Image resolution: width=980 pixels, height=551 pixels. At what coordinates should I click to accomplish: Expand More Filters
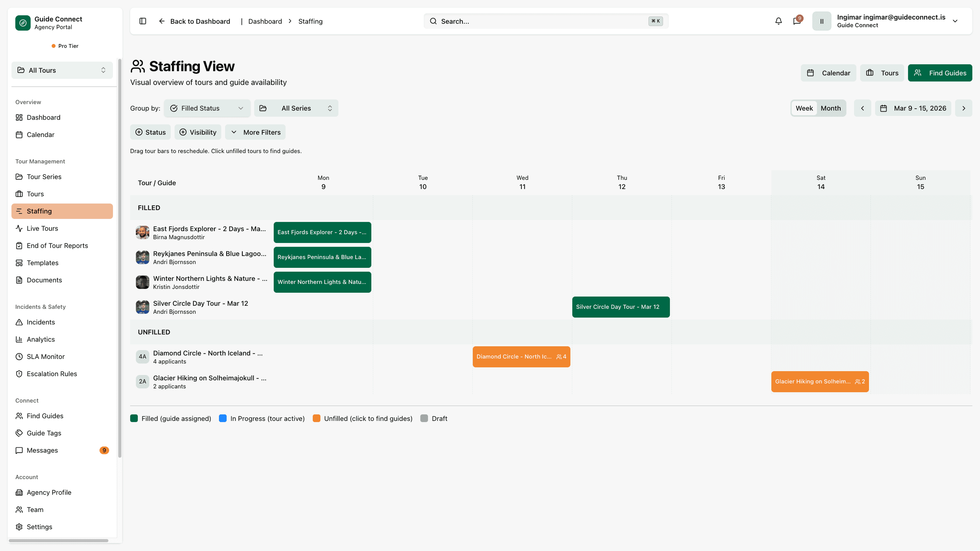tap(255, 132)
